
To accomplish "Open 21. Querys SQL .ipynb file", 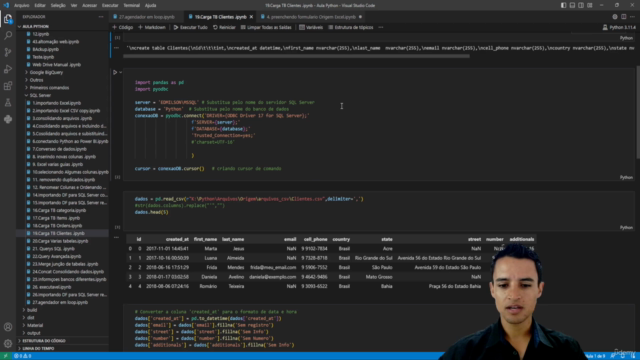I will tap(53, 249).
